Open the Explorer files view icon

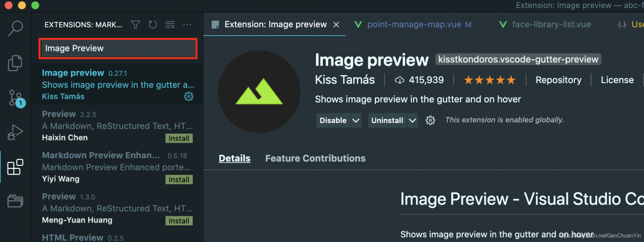(15, 63)
